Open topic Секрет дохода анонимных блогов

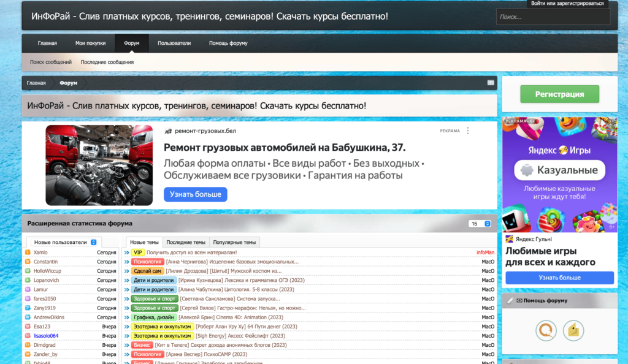pyautogui.click(x=221, y=345)
